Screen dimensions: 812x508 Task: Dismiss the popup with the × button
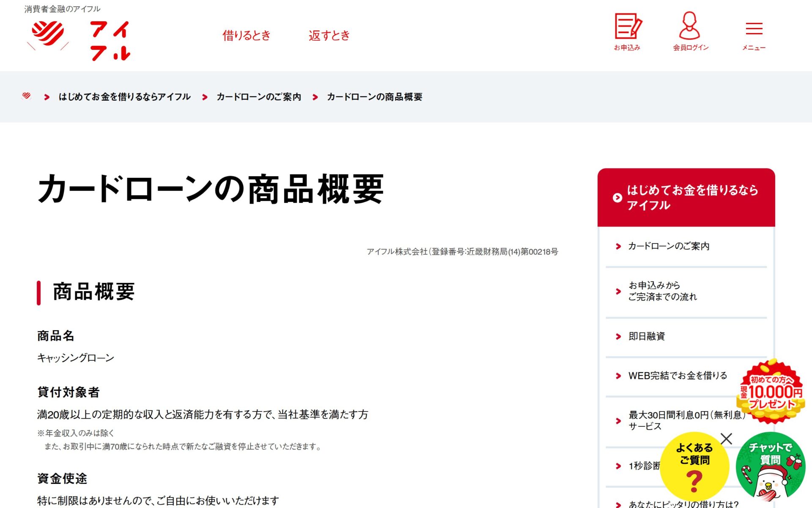click(726, 439)
